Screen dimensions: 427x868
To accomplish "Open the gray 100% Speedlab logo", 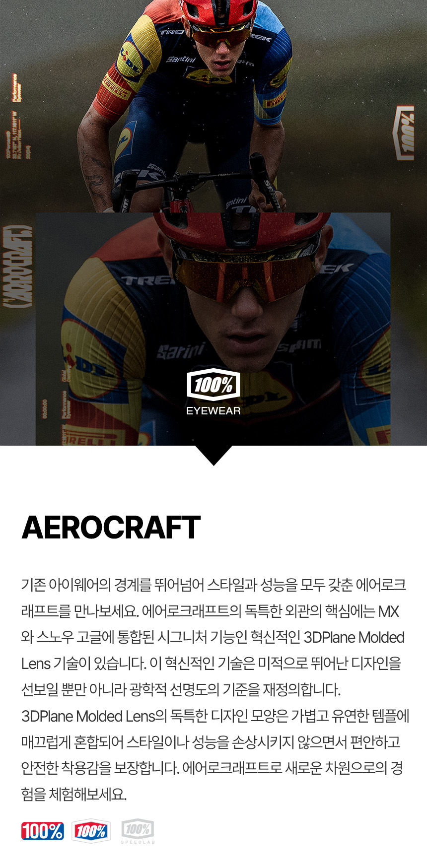I will 138,831.
